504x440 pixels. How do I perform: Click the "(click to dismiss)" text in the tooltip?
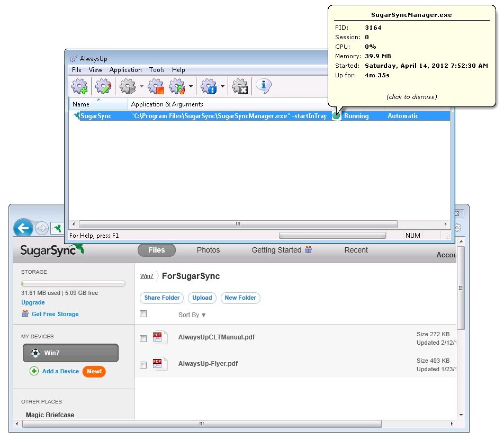tap(412, 97)
